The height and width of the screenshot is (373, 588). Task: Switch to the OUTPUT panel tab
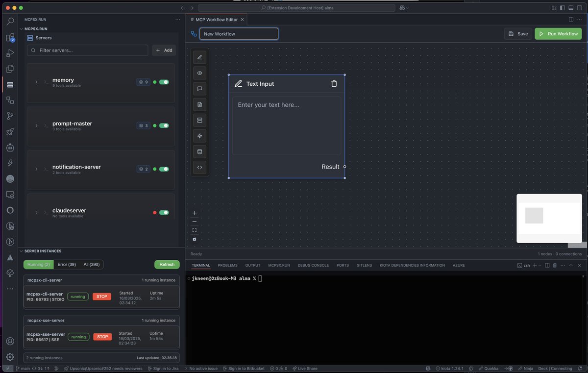(x=253, y=265)
